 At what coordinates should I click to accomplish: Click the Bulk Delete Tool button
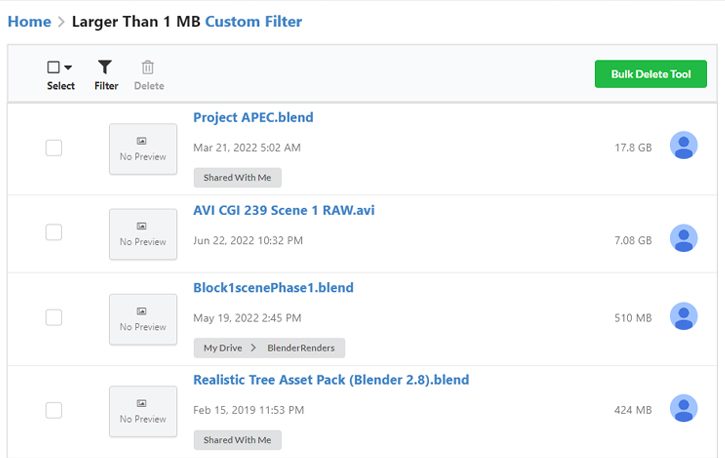[x=651, y=74]
